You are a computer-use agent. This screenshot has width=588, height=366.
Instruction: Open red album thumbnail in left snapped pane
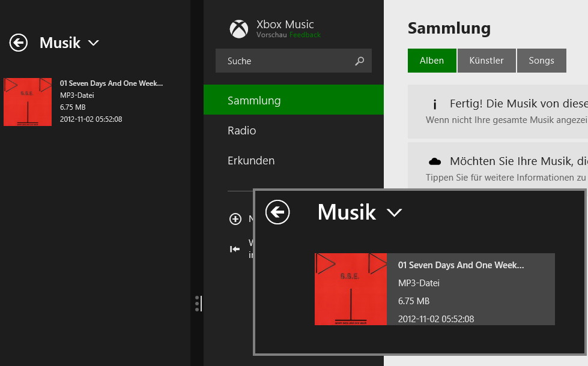pyautogui.click(x=28, y=102)
